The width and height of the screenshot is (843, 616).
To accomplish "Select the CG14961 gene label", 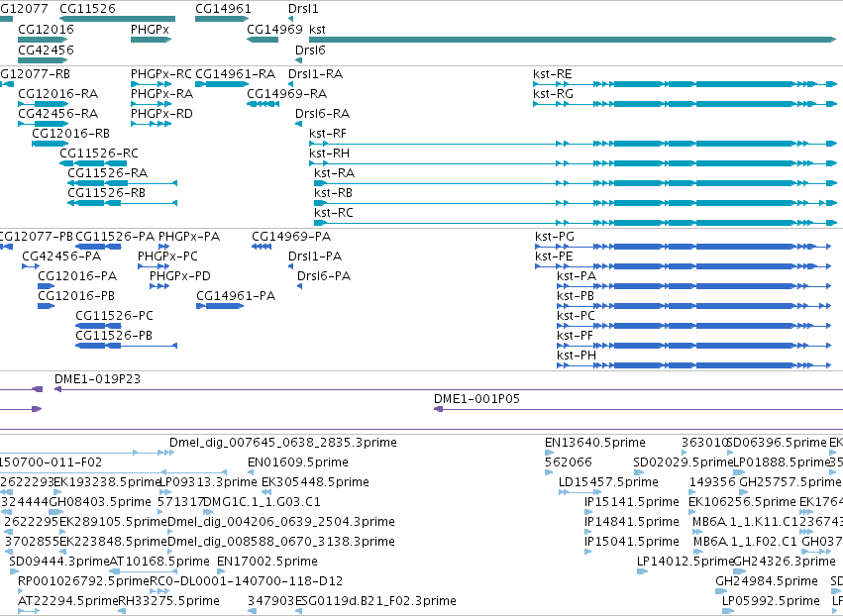I will coord(223,9).
